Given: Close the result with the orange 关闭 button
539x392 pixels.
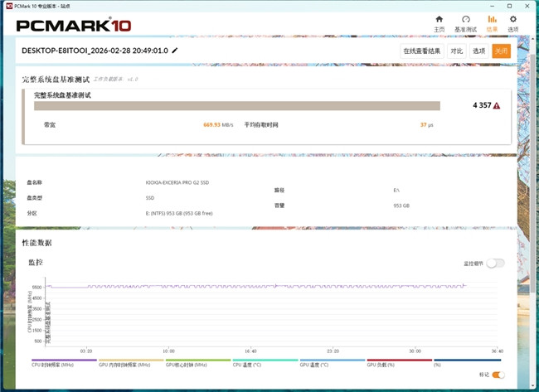Looking at the screenshot, I should tap(501, 51).
